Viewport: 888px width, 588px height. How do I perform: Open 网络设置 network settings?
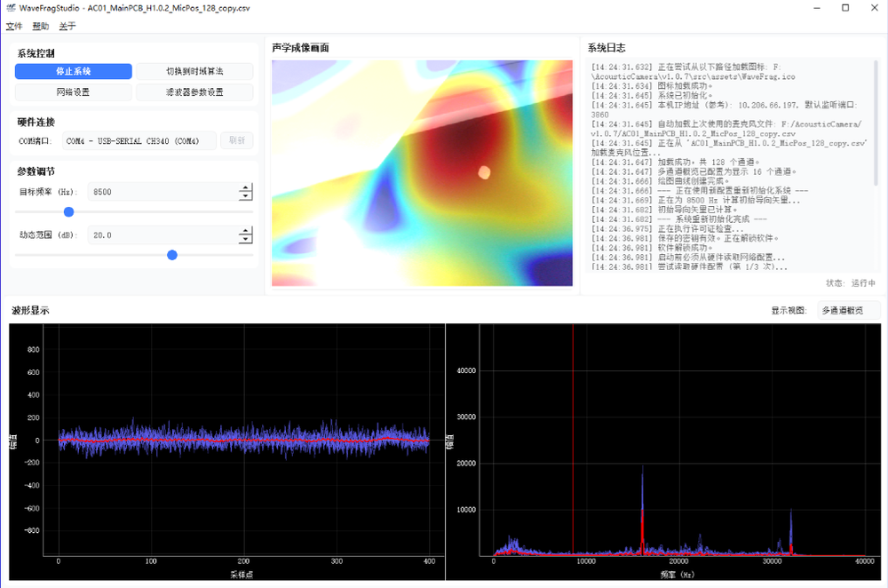pyautogui.click(x=72, y=91)
